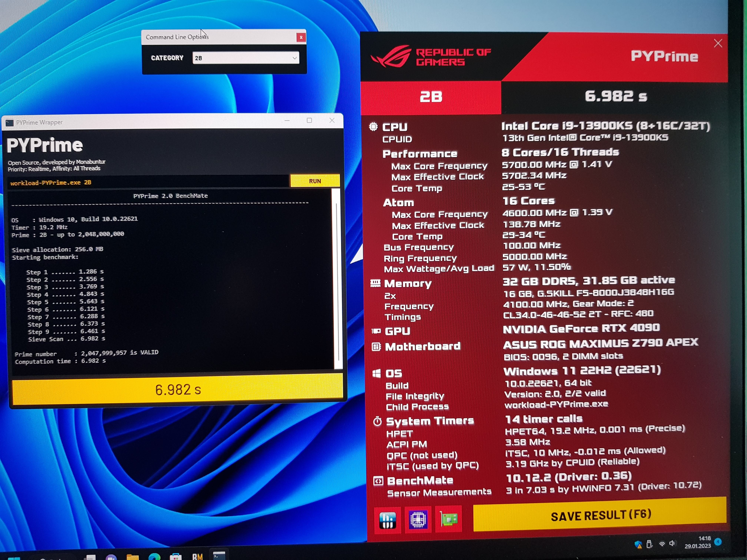Click the speaker volume tray icon
This screenshot has width=747, height=560.
click(672, 544)
